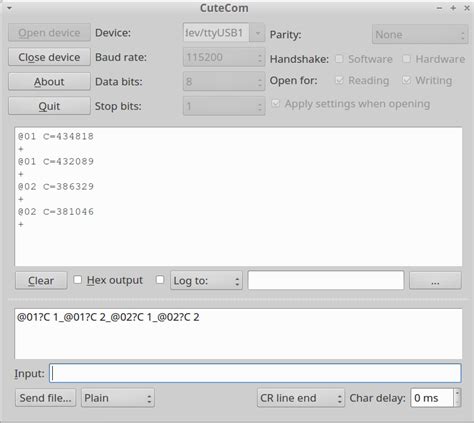Click the Char delay spin box arrows
The image size is (474, 423).
pyautogui.click(x=457, y=398)
